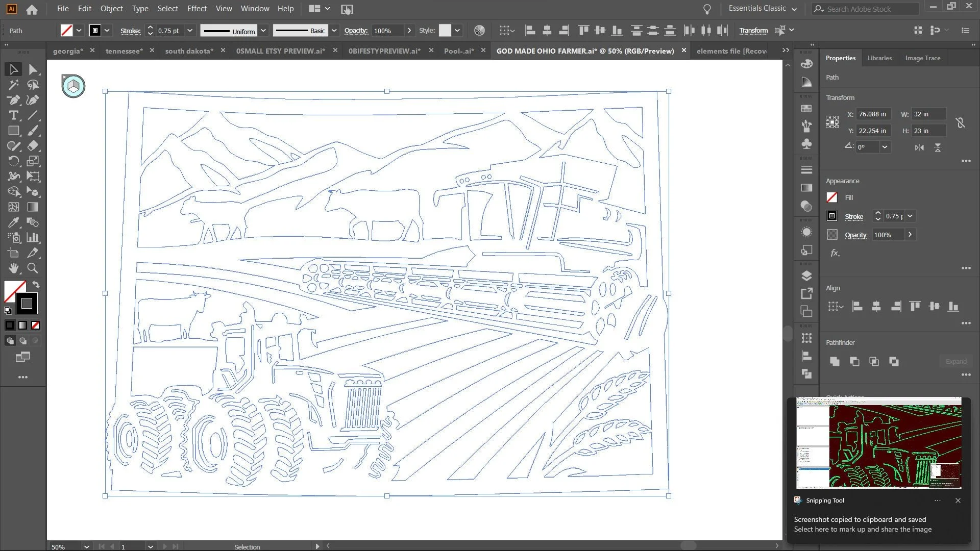Switch to the Libraries panel tab

pyautogui.click(x=879, y=58)
